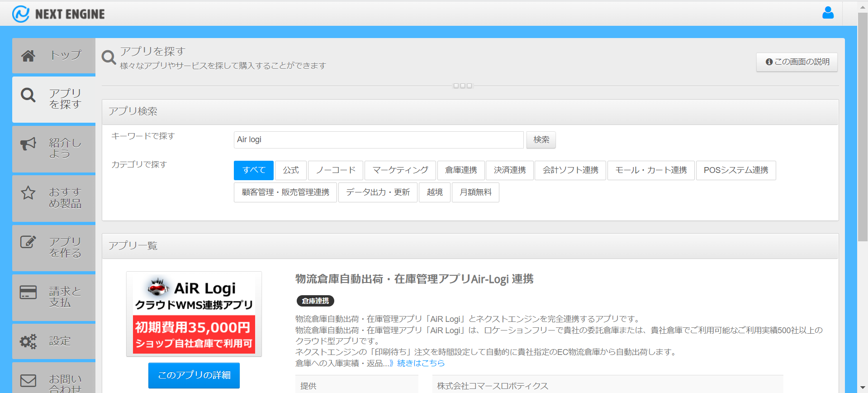
Task: Expand description via 続きはこちら link
Action: click(421, 363)
